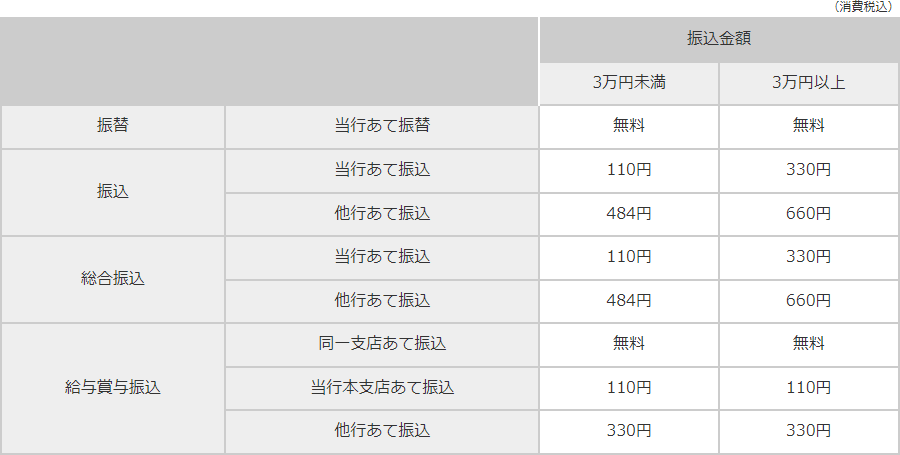This screenshot has height=455, width=900.
Task: Select the 同一支店あて振込 cell
Action: point(382,345)
